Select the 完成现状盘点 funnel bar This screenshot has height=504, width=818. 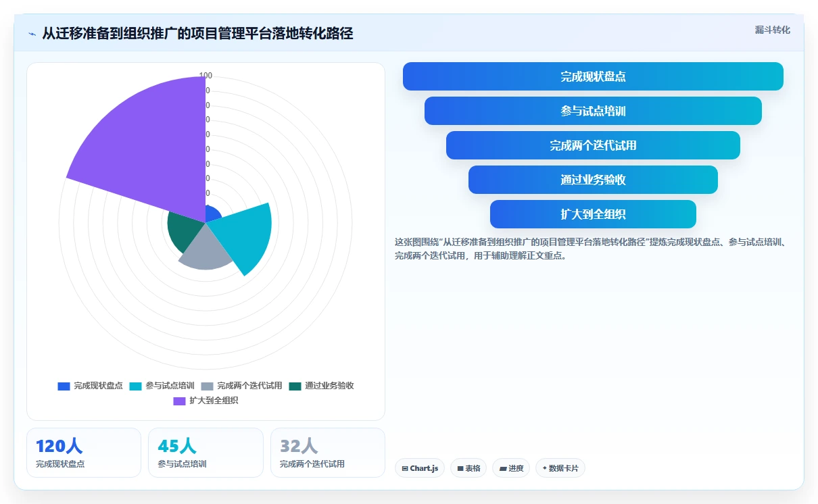click(x=593, y=76)
